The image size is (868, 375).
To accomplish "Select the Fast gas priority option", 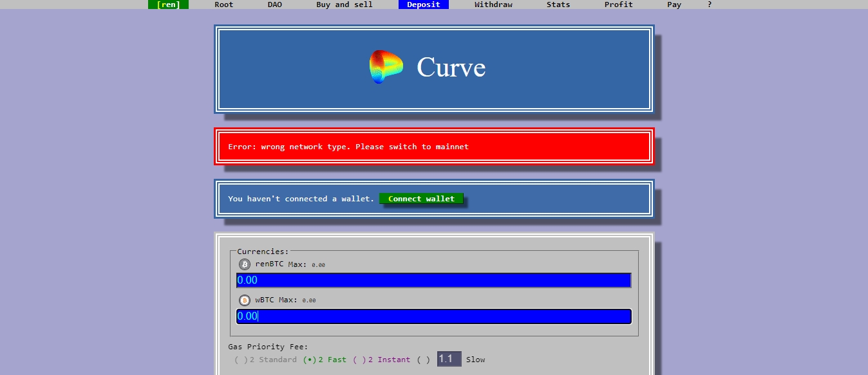I will point(325,360).
